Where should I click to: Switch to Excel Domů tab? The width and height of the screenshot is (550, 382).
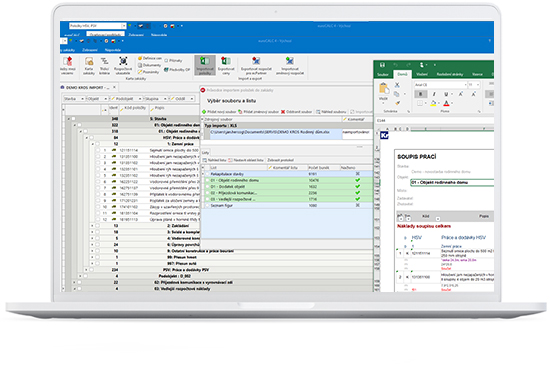point(402,74)
